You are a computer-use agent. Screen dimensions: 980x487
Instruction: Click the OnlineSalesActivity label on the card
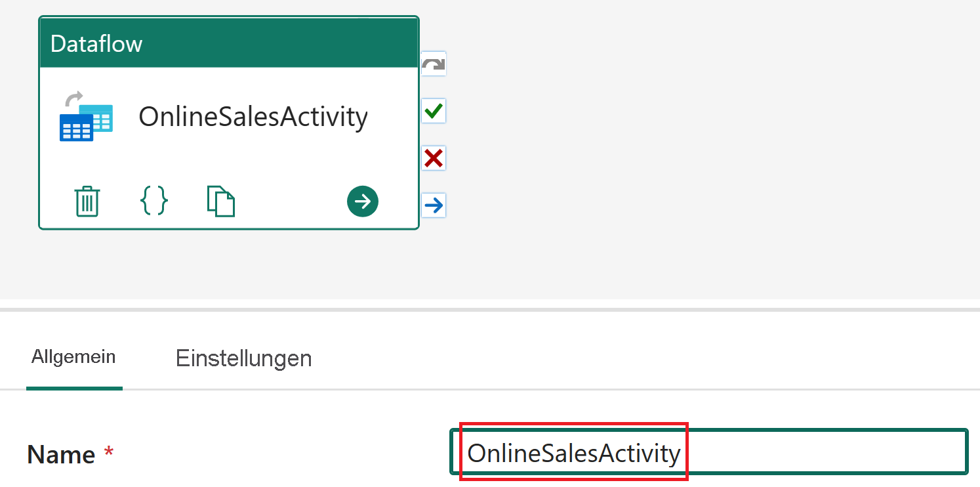coord(253,117)
